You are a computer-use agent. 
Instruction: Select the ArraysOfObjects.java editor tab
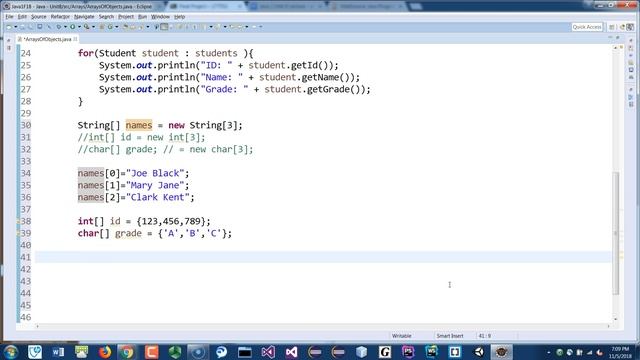(x=47, y=39)
